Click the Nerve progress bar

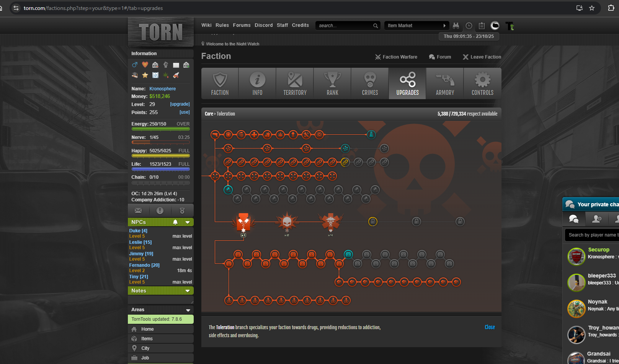click(161, 142)
